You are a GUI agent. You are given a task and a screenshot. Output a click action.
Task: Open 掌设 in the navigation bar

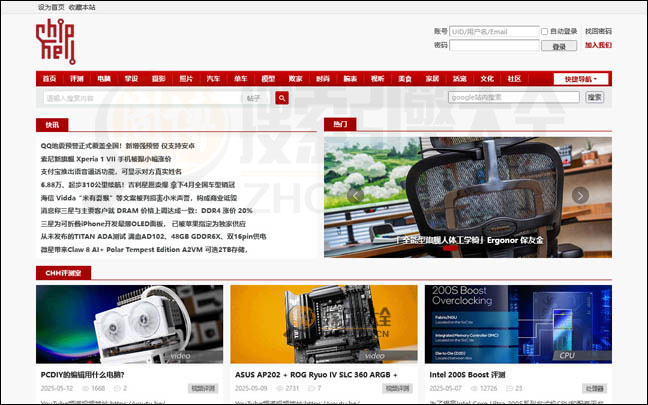pos(131,79)
